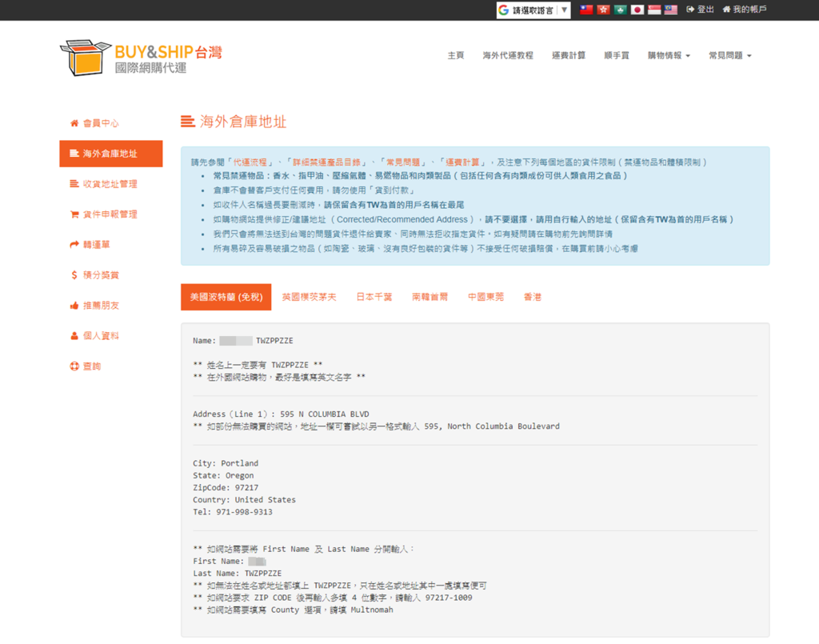Click the Buy&Ship box logo
The image size is (819, 644).
(86, 57)
